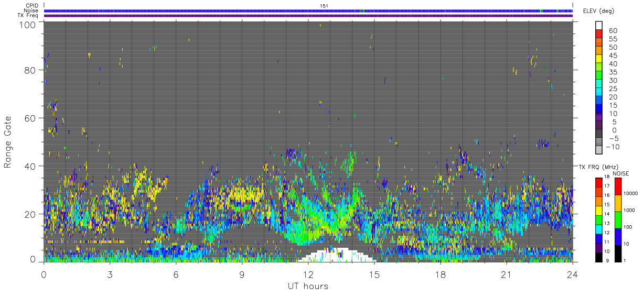Click the 6 tick label on UT hours axis
This screenshot has height=297, width=644.
[176, 274]
